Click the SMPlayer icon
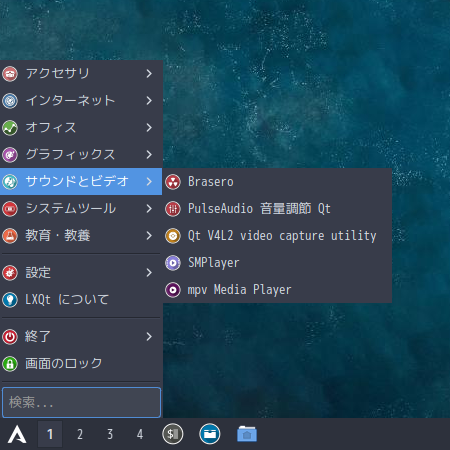Viewport: 450px width, 450px height. (173, 263)
